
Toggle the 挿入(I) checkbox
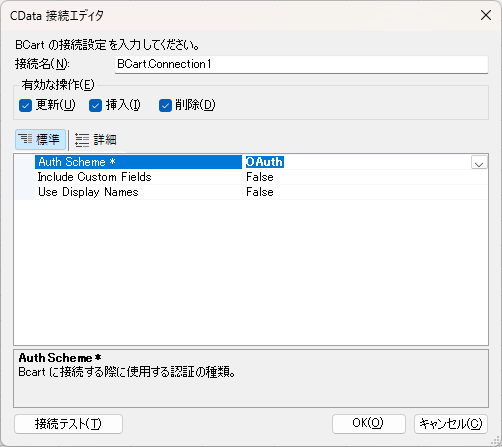95,106
